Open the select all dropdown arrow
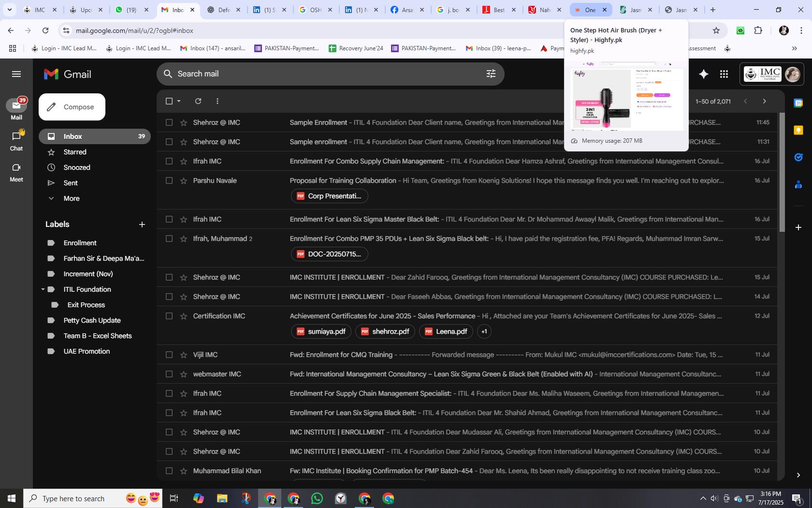 coord(179,101)
